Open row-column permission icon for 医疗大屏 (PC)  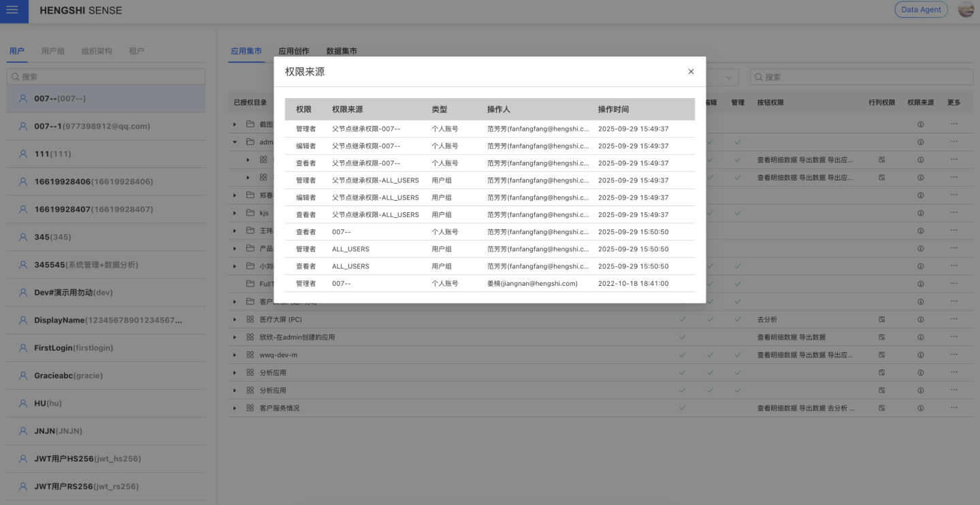click(881, 319)
